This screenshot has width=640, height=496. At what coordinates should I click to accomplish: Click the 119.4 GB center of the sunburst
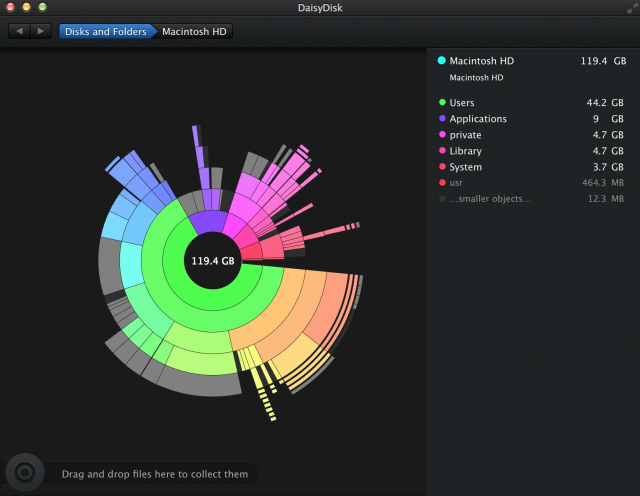(x=213, y=261)
